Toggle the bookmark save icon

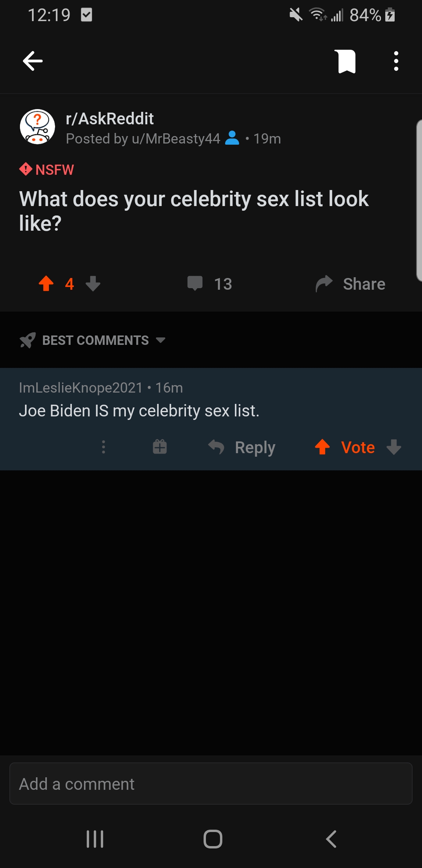click(x=347, y=61)
